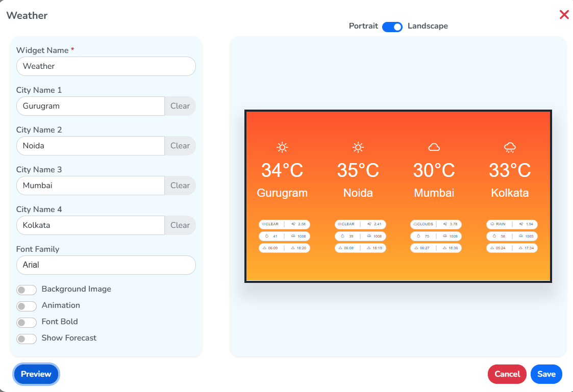Toggle Portrait/Landscape orientation switch

(x=392, y=27)
